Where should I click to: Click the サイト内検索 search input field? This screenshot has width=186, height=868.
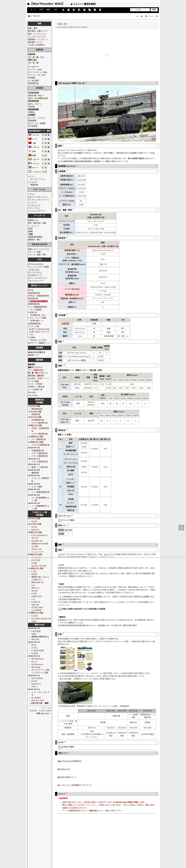coord(140,10)
